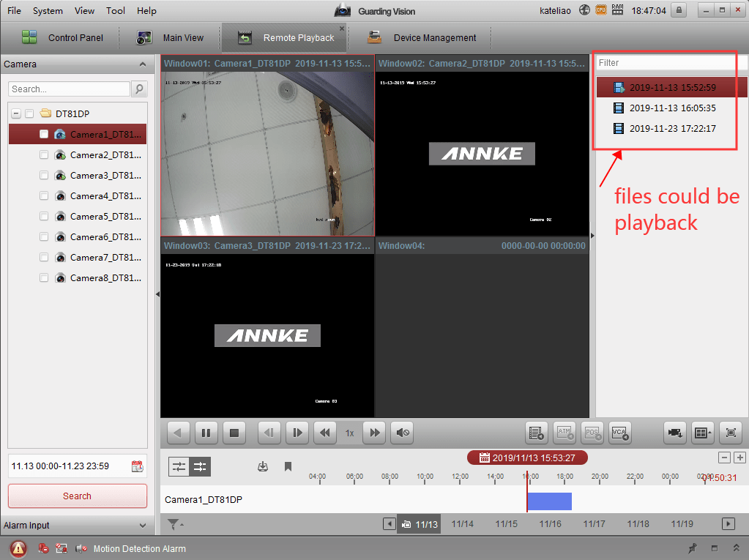749x560 pixels.
Task: Pause the current playback
Action: tap(206, 433)
